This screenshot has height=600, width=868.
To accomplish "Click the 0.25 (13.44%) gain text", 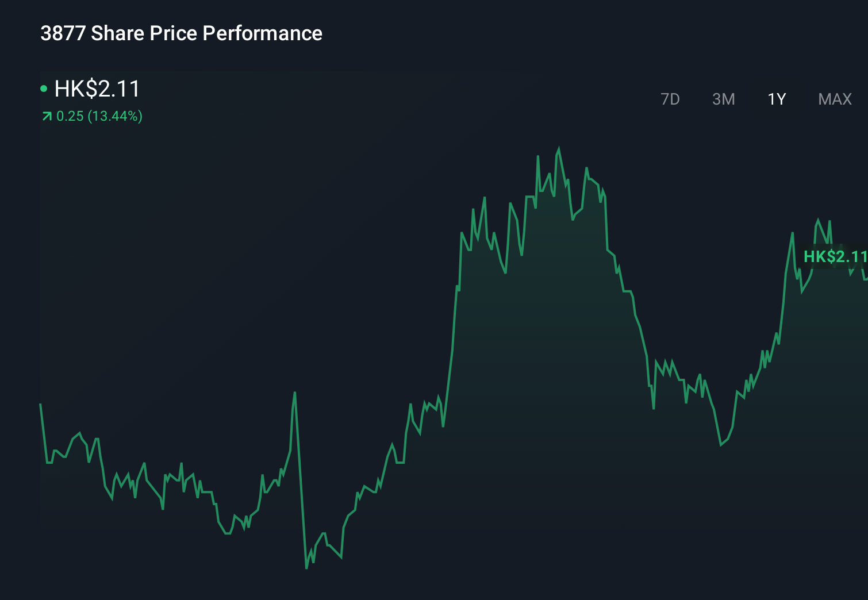I will point(99,116).
